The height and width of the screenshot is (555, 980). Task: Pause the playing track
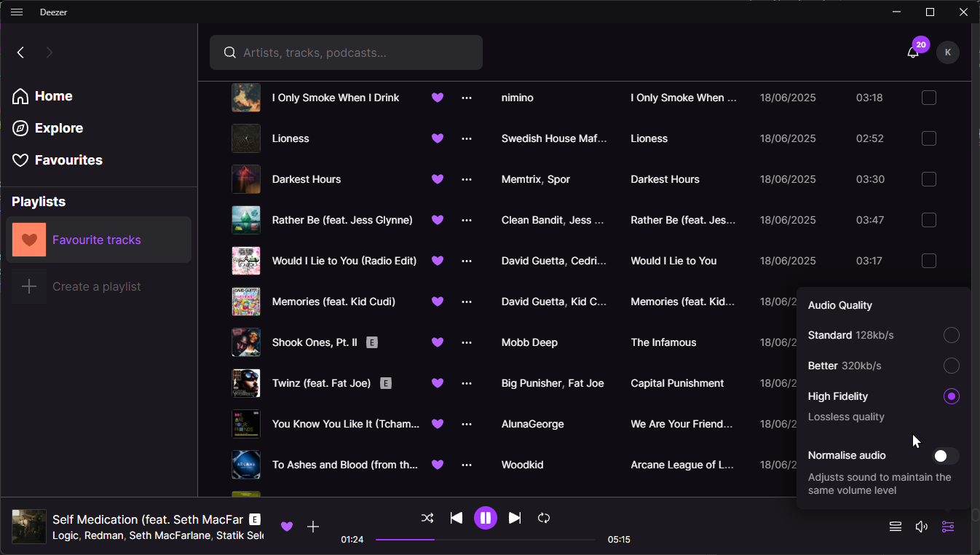[486, 518]
